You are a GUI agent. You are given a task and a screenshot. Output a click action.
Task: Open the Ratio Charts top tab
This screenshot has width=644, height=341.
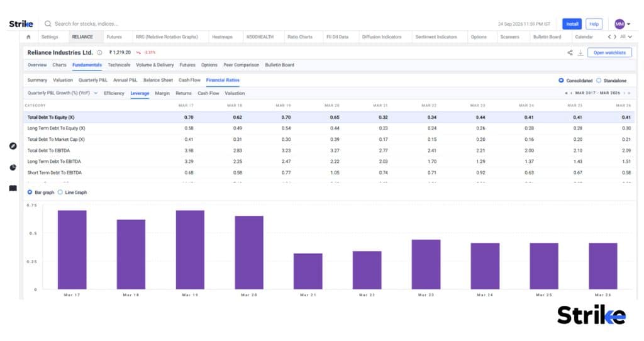click(x=300, y=37)
